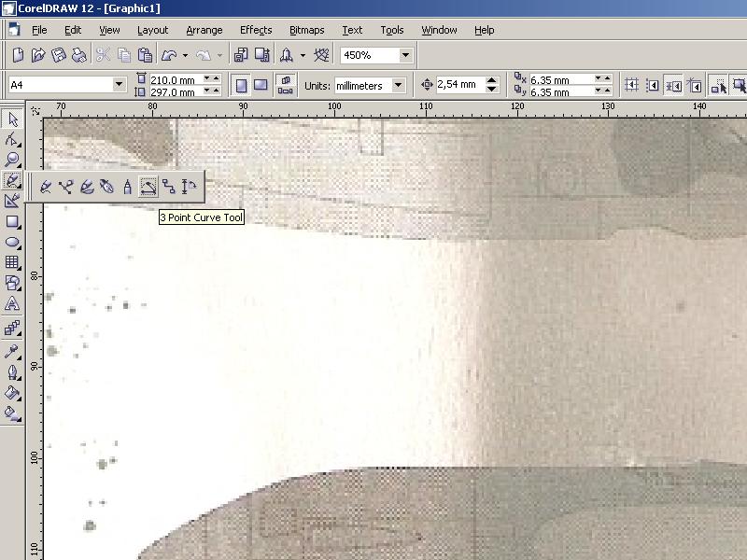The height and width of the screenshot is (560, 747).
Task: Pick the Dimension tool in flyout
Action: tap(189, 187)
